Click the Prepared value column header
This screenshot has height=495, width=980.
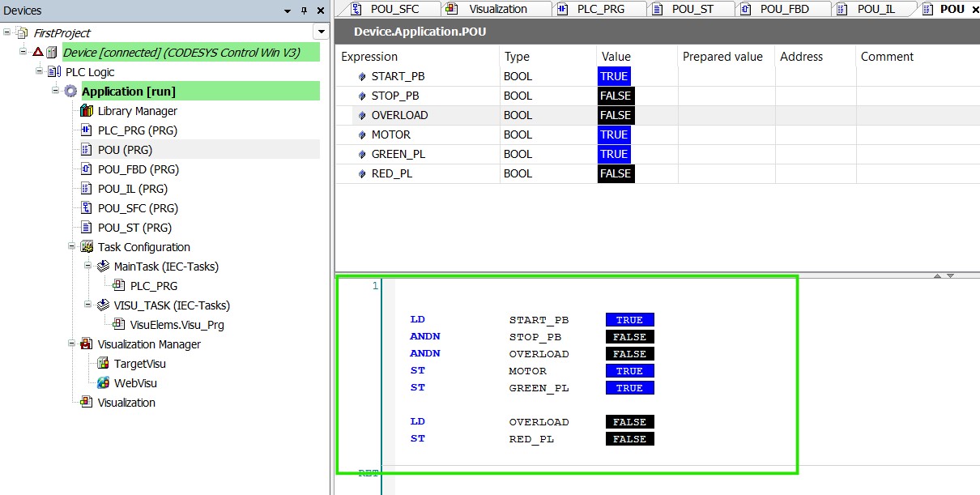pos(726,57)
